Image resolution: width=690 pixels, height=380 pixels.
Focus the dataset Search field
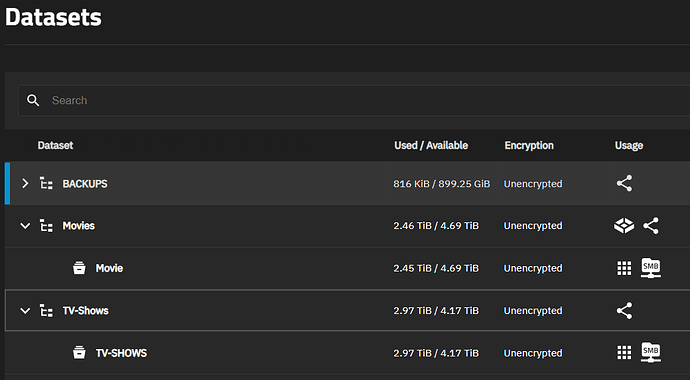354,100
